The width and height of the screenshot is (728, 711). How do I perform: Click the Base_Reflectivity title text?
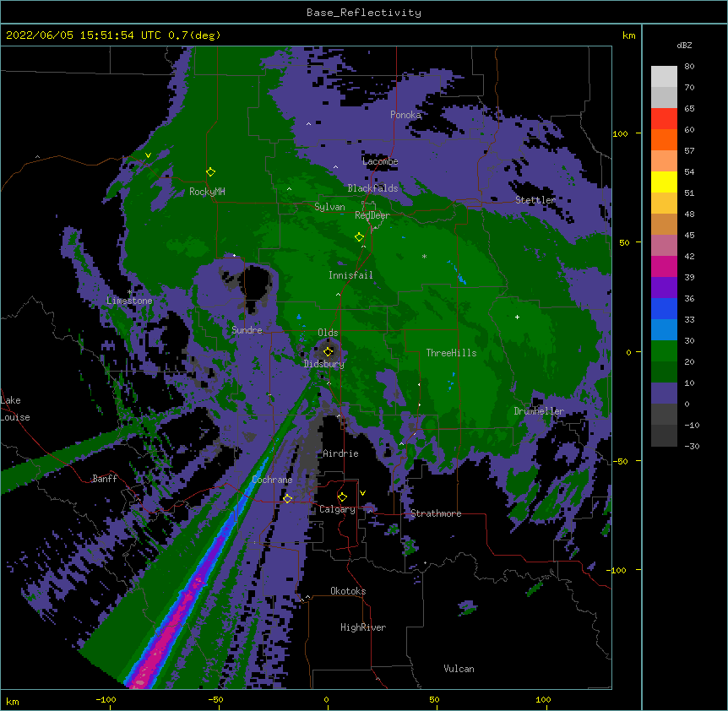coord(364,13)
